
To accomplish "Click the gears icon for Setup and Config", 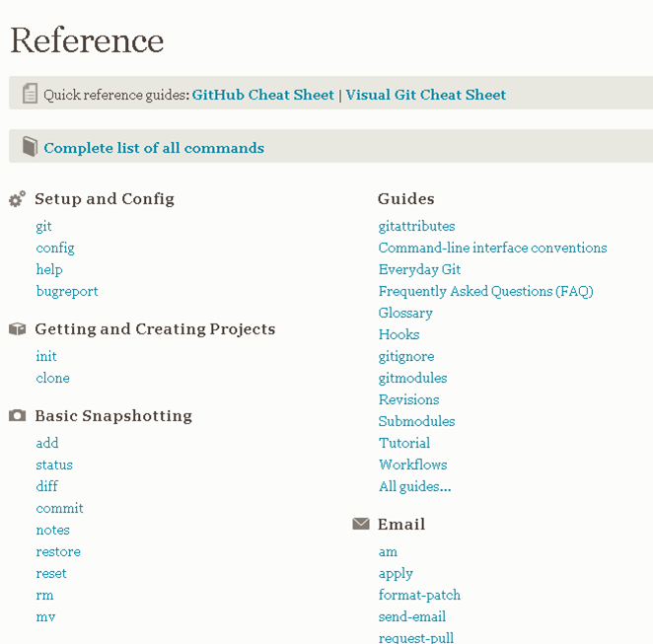I will click(17, 199).
